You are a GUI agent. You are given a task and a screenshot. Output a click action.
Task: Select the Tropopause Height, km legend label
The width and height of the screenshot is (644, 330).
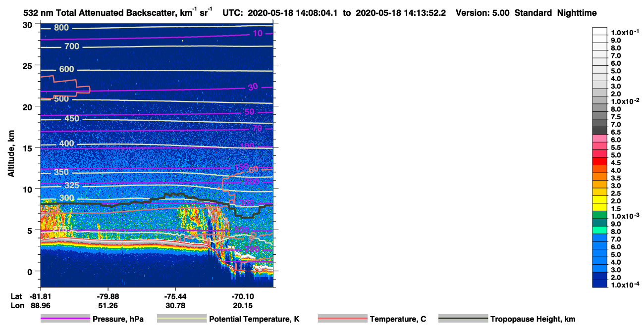click(533, 319)
